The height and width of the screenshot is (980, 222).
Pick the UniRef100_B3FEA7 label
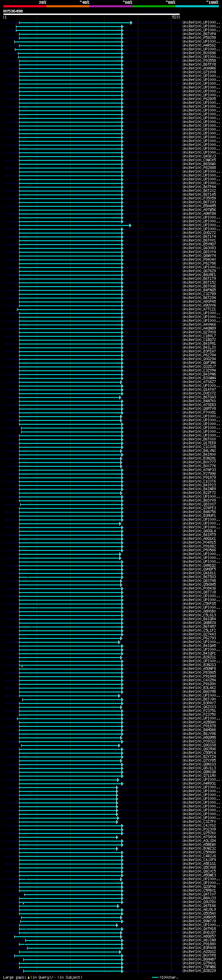click(199, 351)
